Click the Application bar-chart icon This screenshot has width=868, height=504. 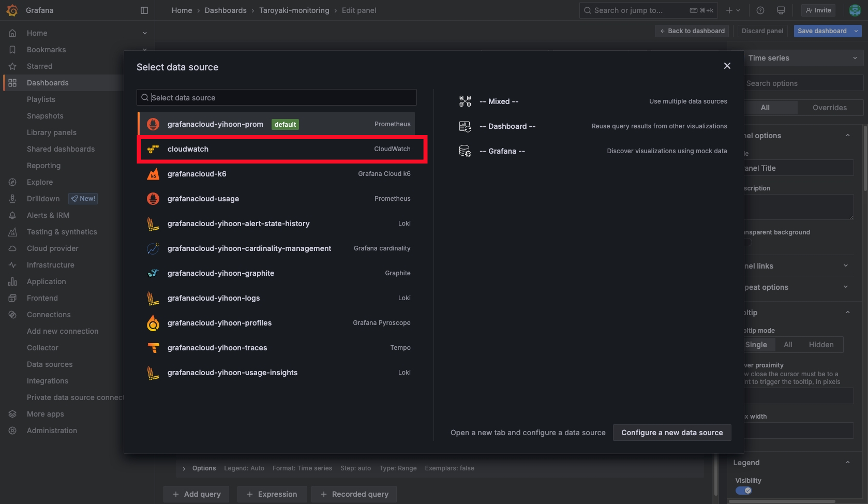click(12, 281)
